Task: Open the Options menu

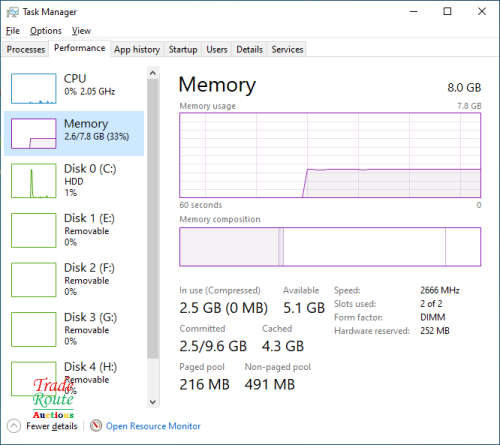Action: [x=46, y=31]
